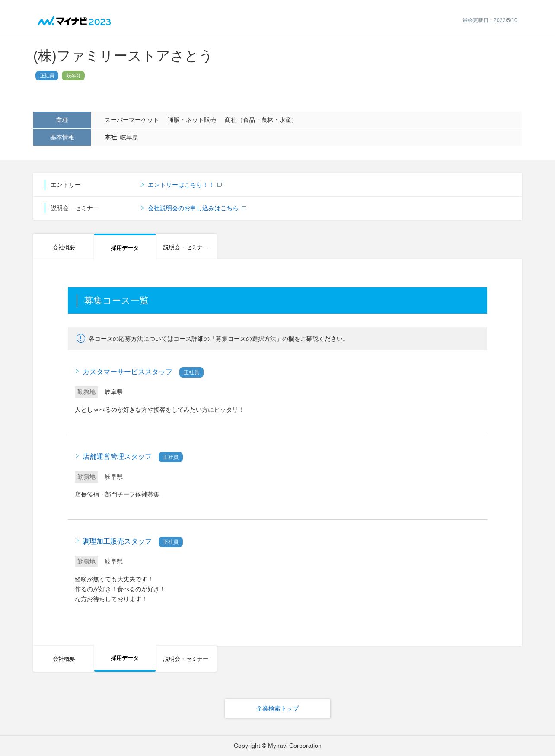Click 商社（食品・農林・水産） text

(261, 120)
